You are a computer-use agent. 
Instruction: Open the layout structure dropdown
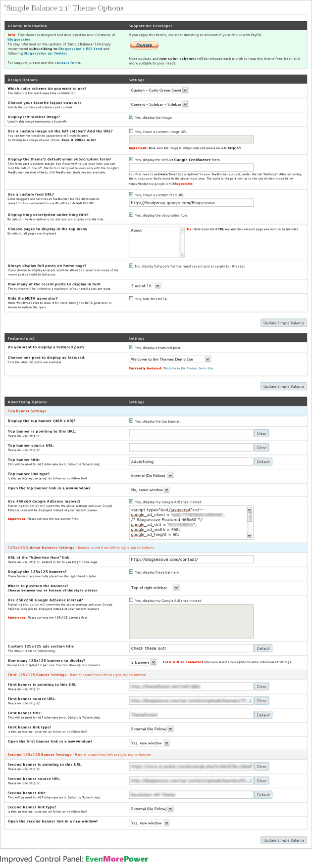coord(158,104)
